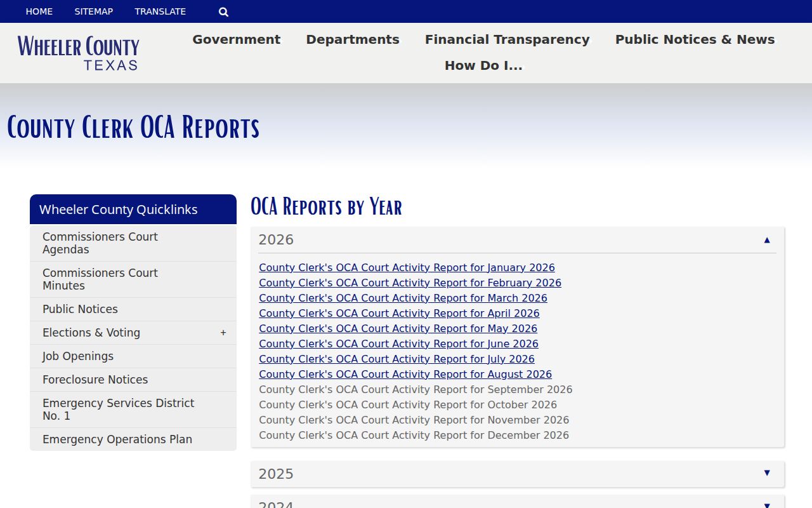
Task: Open Emergency Services District No. 1
Action: coord(133,410)
